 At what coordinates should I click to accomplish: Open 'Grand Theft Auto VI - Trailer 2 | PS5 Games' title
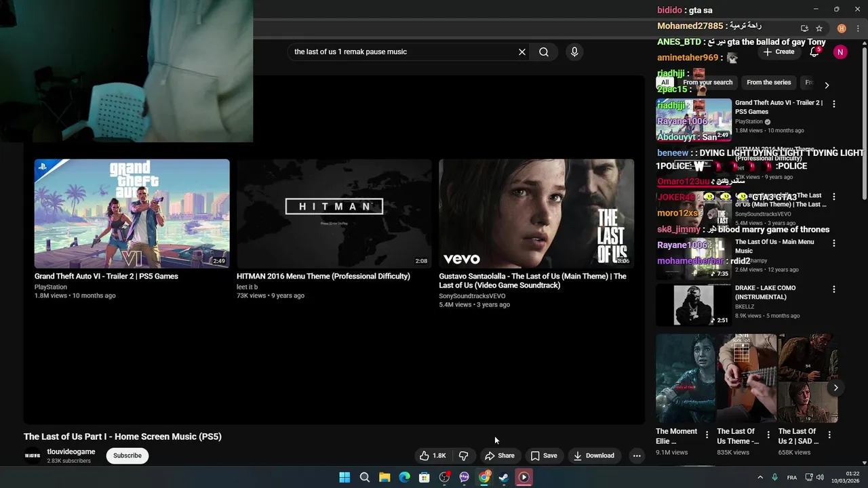(106, 277)
